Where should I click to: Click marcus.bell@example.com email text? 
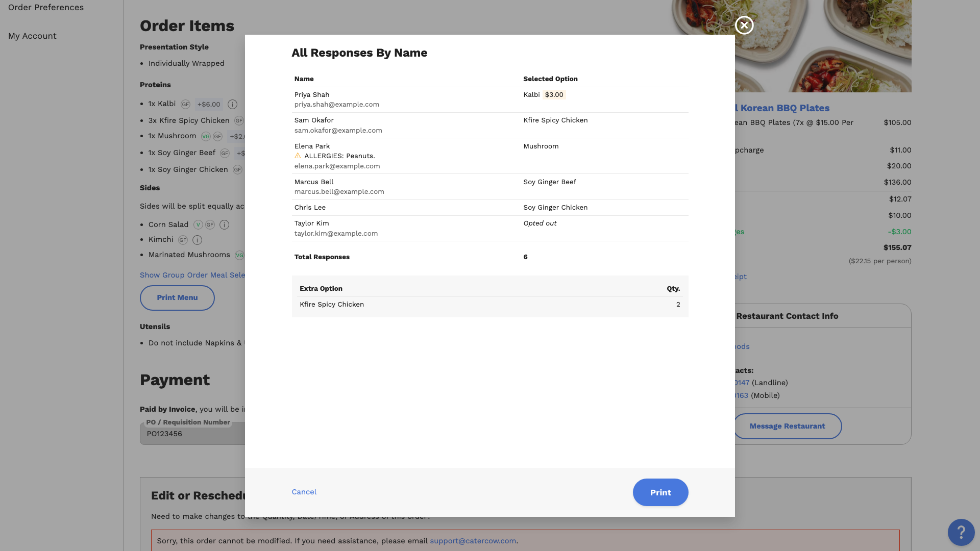pyautogui.click(x=339, y=191)
